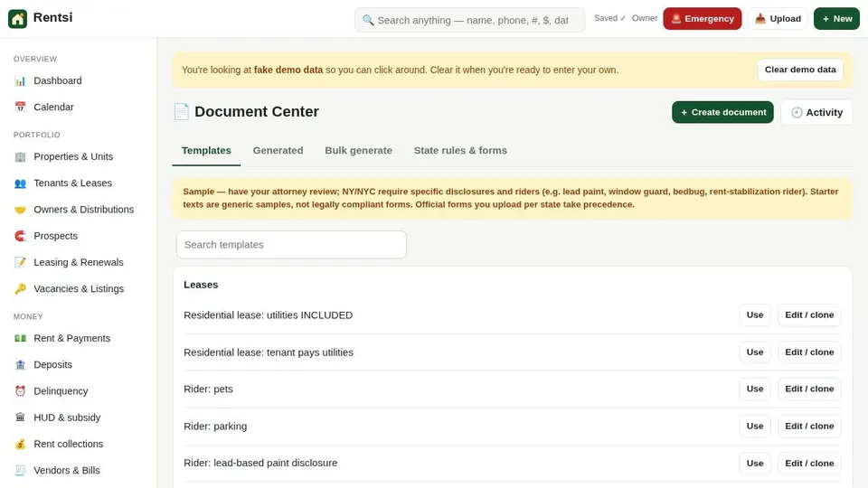Focus the Search anything global field

click(x=469, y=21)
